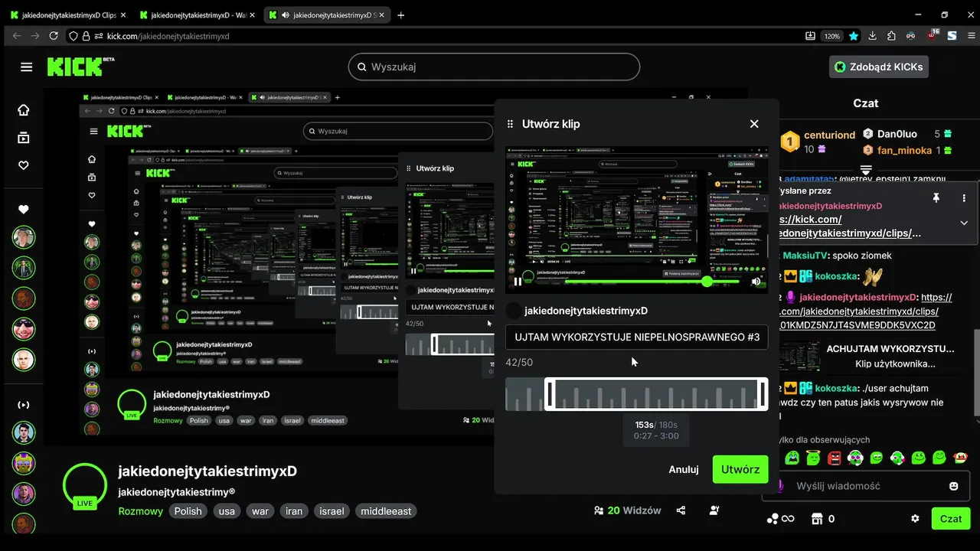Click the live broadcast icon in sidebar
This screenshot has width=980, height=551.
[x=24, y=405]
